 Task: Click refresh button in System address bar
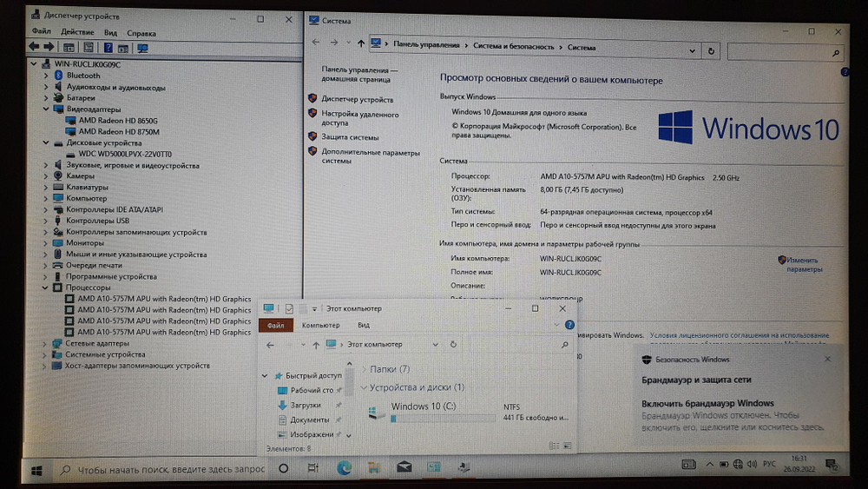711,51
